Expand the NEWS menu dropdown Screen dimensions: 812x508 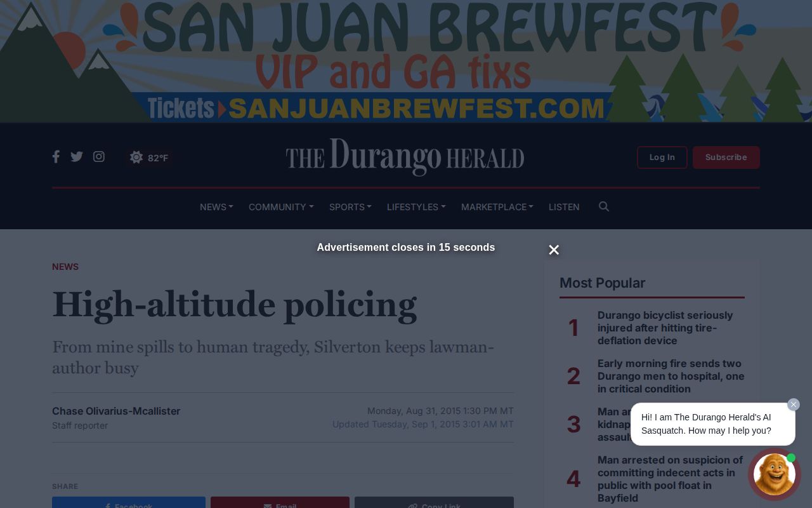216,207
